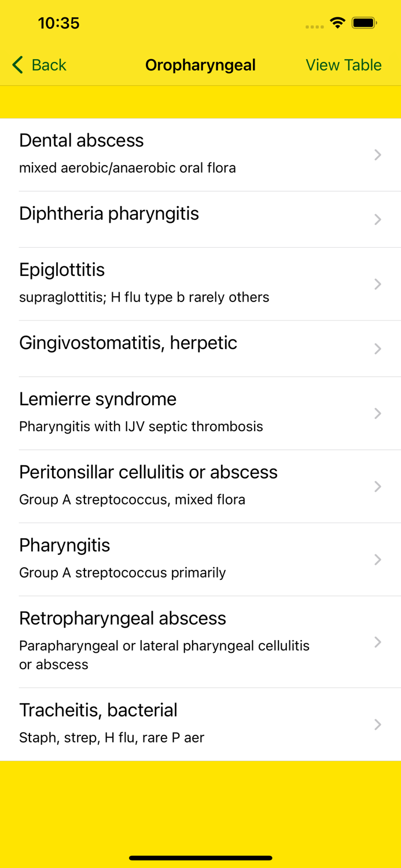The width and height of the screenshot is (401, 868).
Task: Tap the 10:35 status bar clock
Action: tap(58, 23)
